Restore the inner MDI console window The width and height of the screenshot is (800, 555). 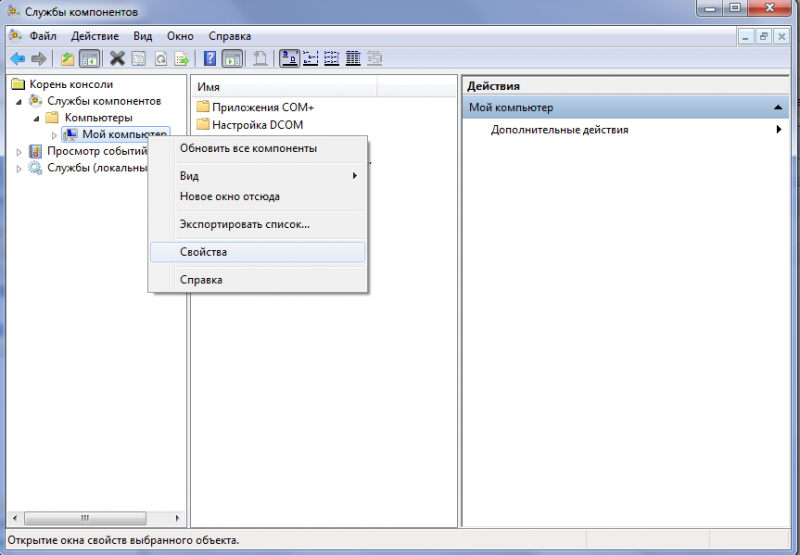[764, 37]
